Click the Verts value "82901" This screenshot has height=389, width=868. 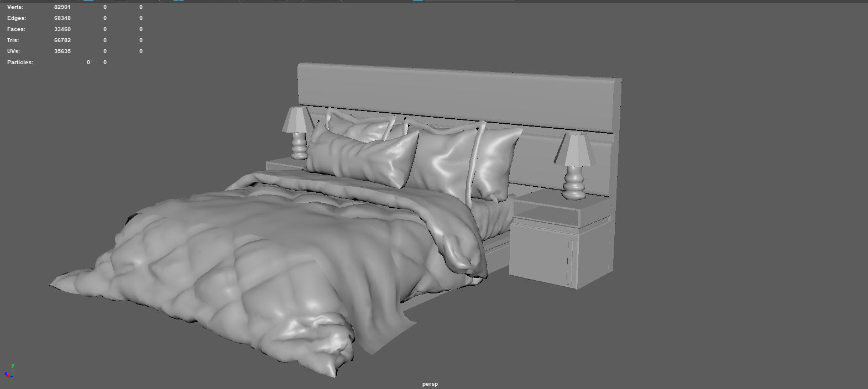tap(62, 7)
